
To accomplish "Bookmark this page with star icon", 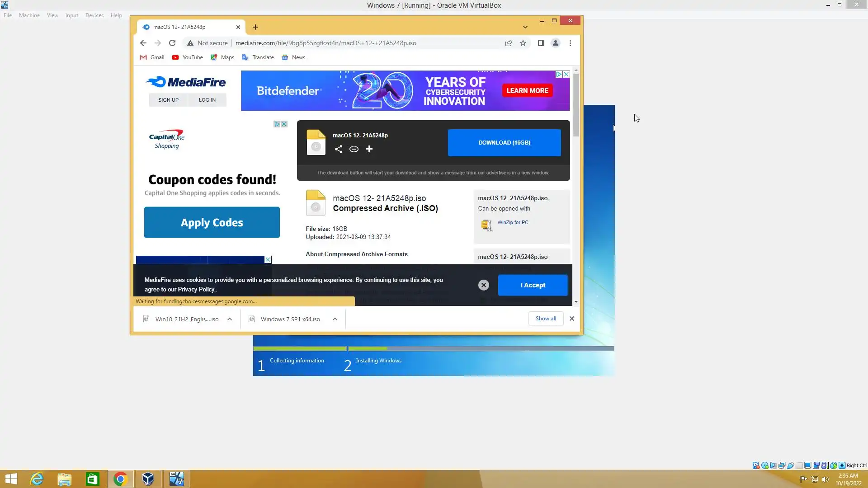I will click(x=523, y=43).
